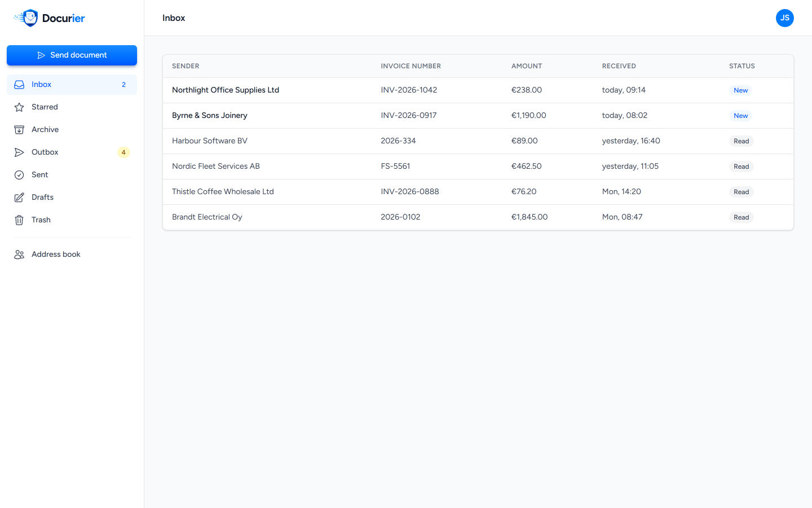Click invoice number INV-2026-1042
812x508 pixels.
[409, 90]
